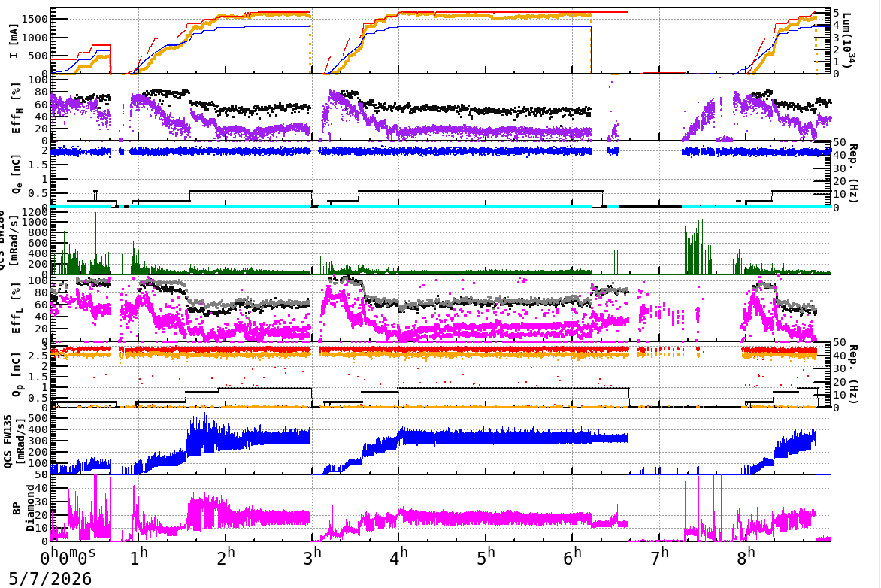Screen dimensions: 881x588
Task: Click the 4h time axis tick label
Action: coord(399,556)
